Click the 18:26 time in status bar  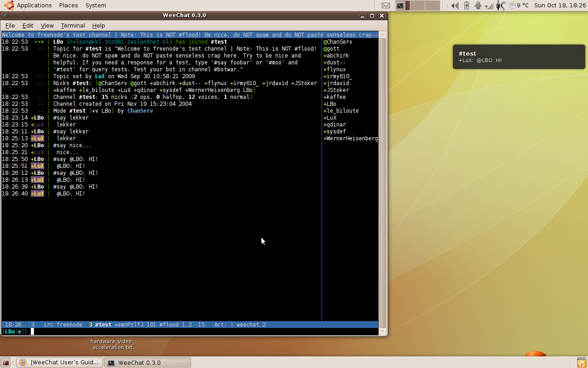click(13, 325)
